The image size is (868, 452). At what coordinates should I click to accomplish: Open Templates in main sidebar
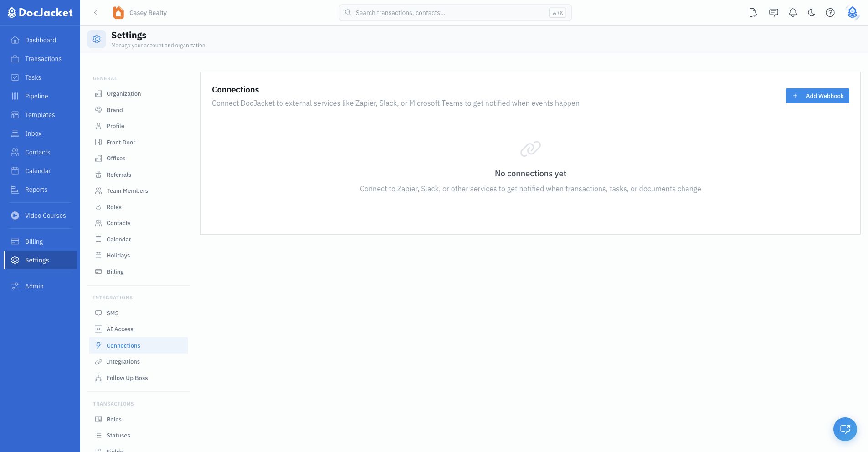click(x=40, y=115)
